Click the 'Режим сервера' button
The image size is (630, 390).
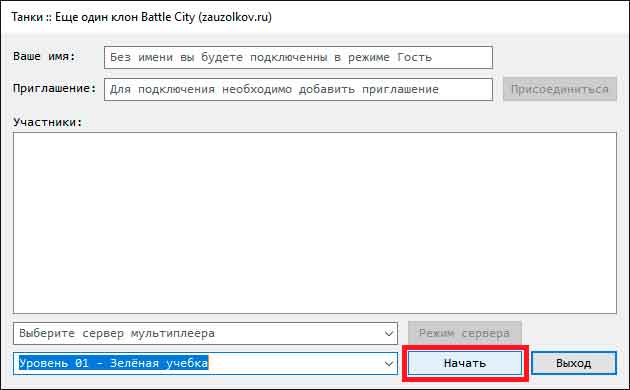(x=464, y=333)
